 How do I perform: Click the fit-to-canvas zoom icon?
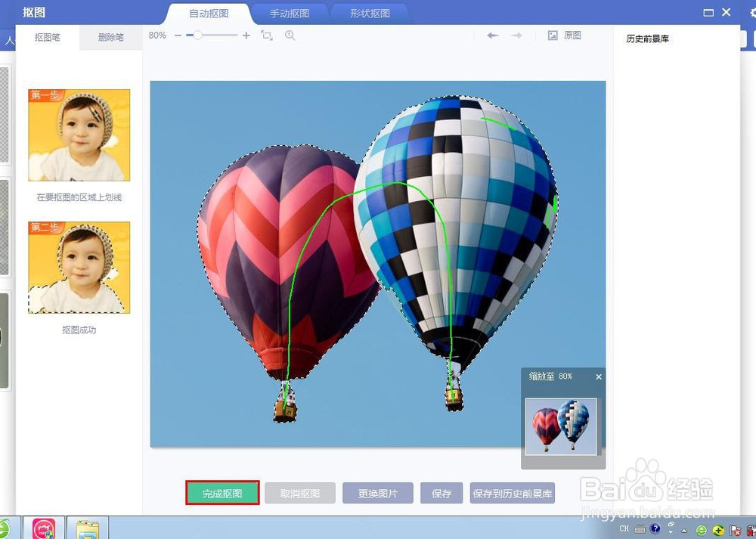(266, 36)
